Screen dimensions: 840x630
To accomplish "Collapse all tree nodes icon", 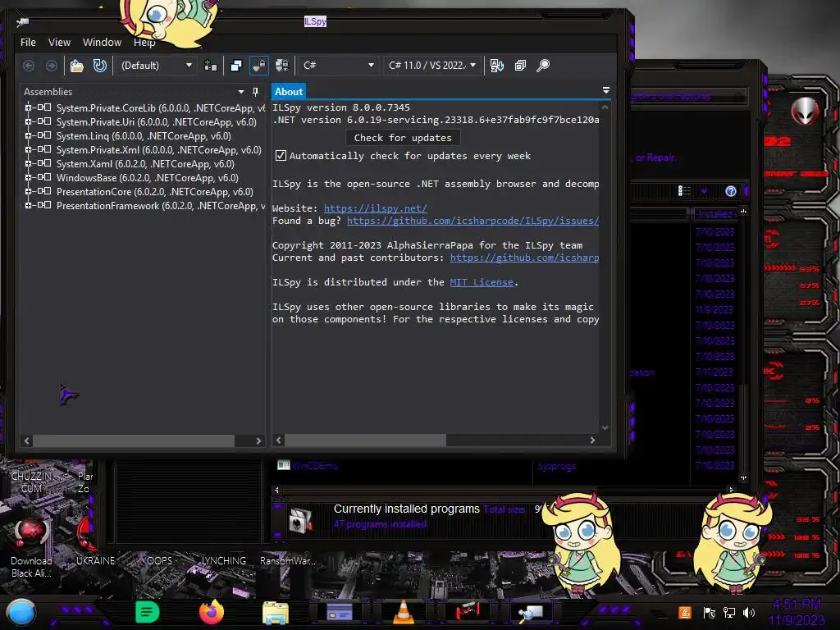I will [520, 66].
